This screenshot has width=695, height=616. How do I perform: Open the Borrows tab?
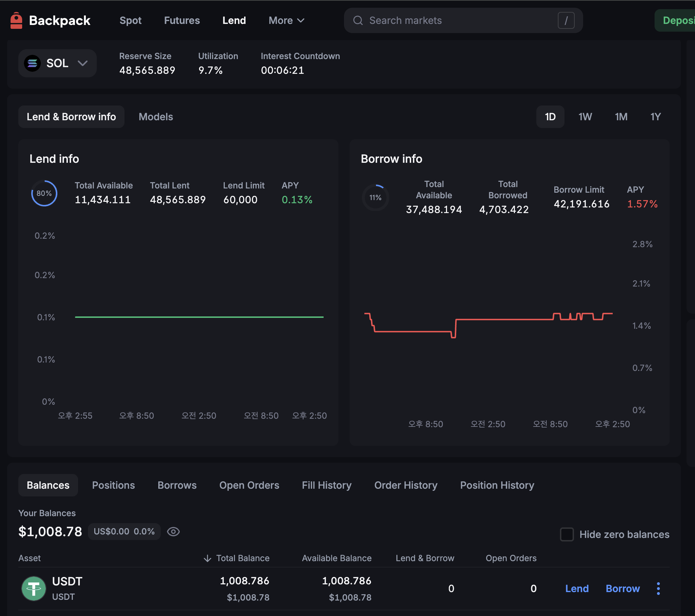click(x=177, y=485)
